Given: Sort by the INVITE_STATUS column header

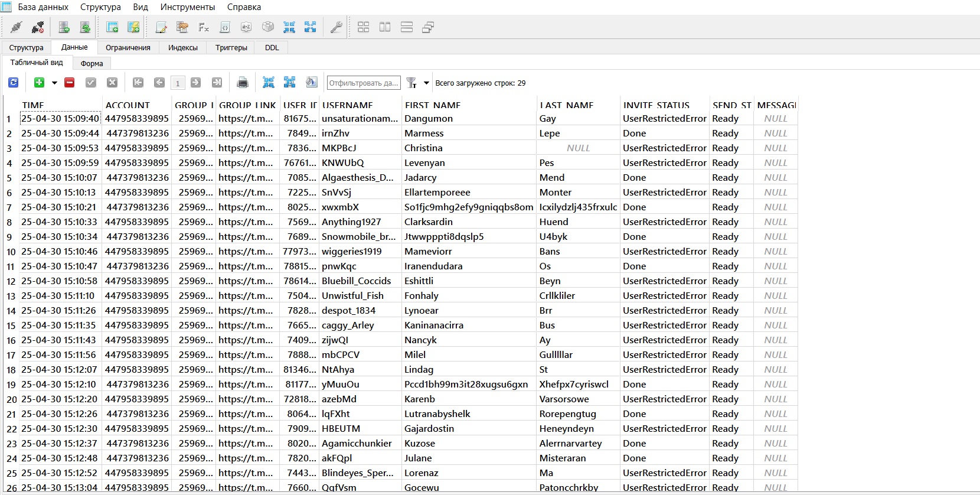Looking at the screenshot, I should click(x=665, y=105).
